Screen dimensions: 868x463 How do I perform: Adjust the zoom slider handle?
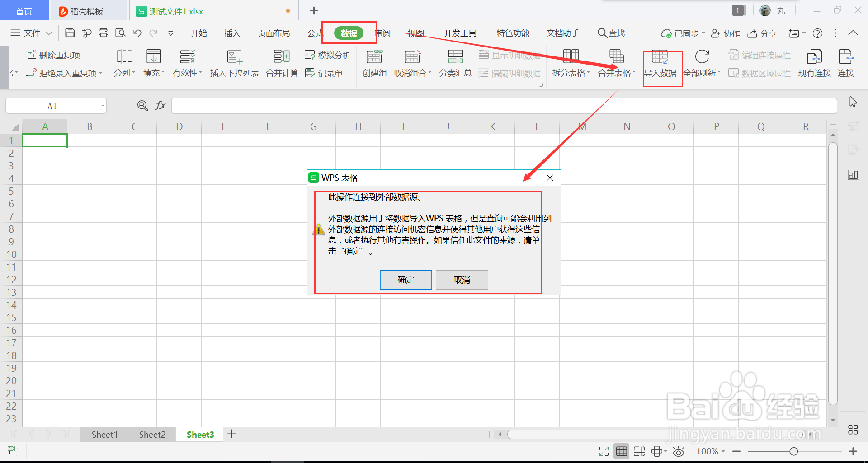pos(793,451)
